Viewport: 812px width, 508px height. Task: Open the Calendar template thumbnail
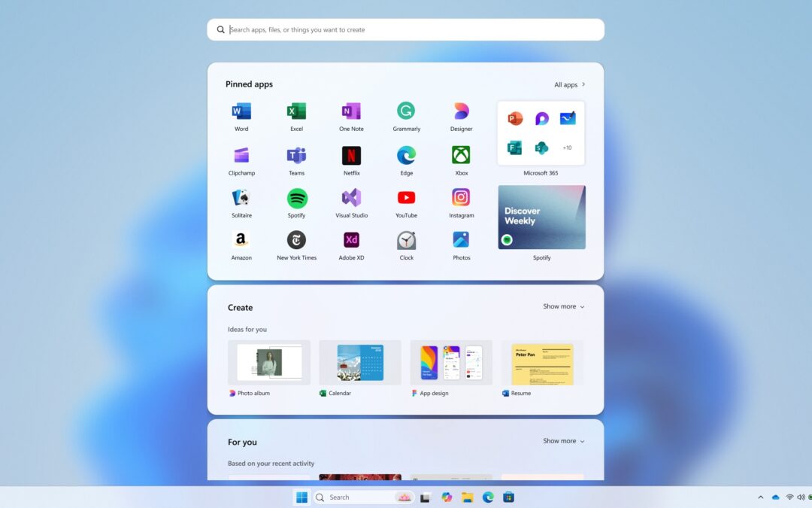click(x=360, y=362)
